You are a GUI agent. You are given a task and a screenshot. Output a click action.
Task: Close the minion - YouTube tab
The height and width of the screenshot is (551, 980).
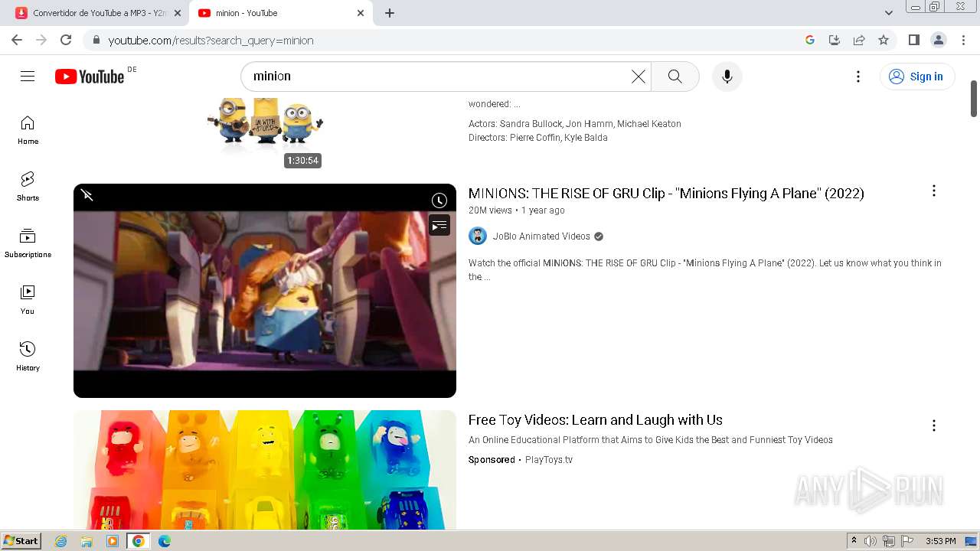[x=361, y=13]
